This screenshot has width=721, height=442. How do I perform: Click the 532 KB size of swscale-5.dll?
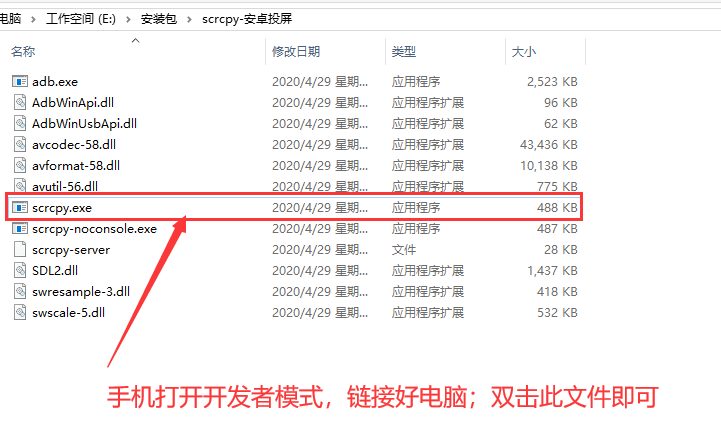point(557,313)
